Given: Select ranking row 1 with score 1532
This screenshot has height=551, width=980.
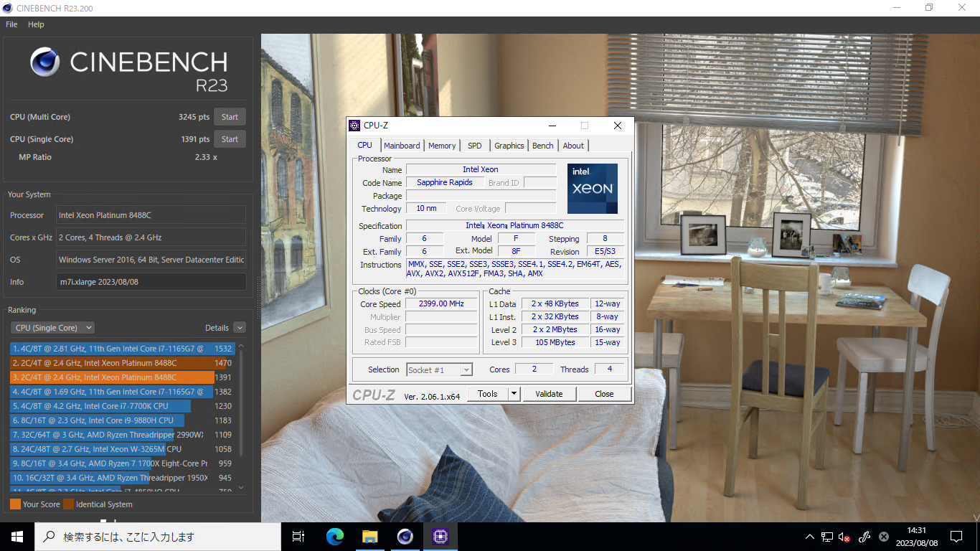Looking at the screenshot, I should (122, 349).
